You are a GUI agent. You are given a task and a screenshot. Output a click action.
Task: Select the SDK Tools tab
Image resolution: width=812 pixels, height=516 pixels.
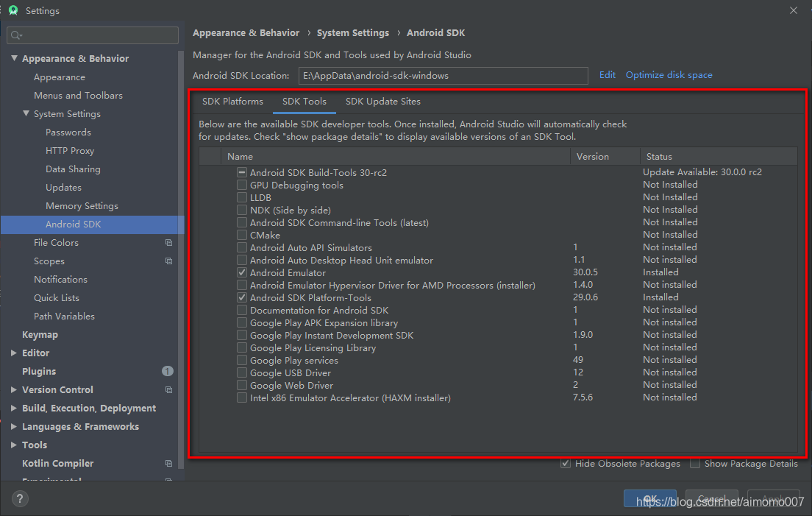[304, 102]
